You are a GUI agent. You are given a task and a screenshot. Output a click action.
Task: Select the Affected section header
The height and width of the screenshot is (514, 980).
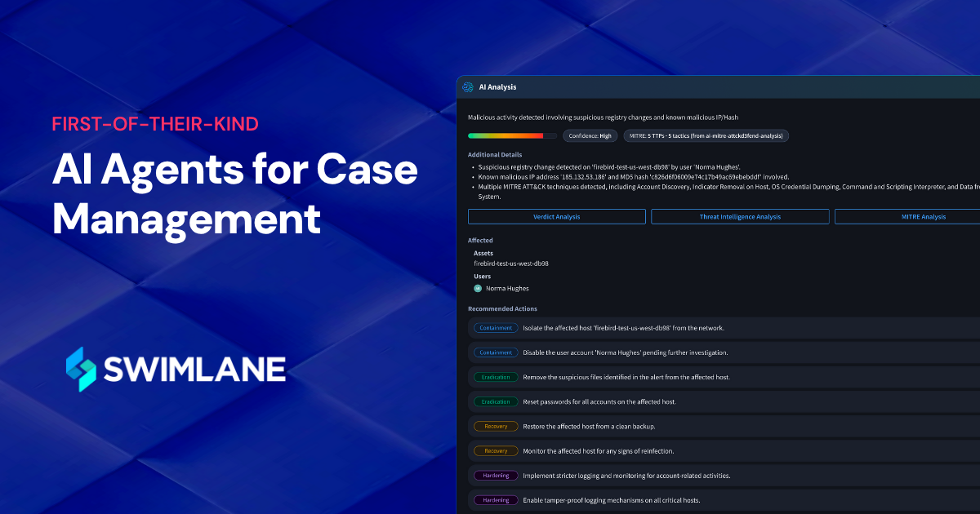click(x=480, y=240)
